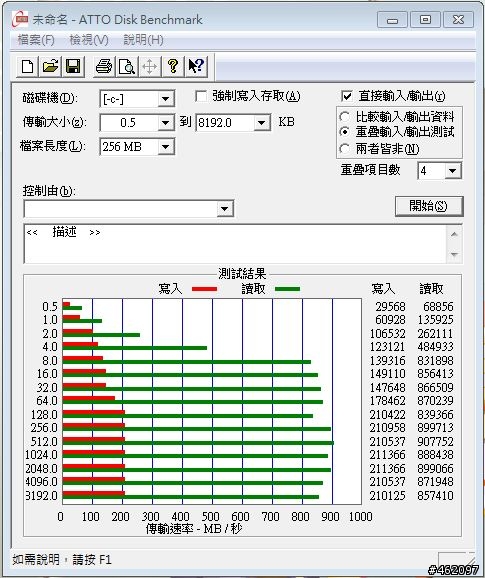Close the ATTO Disk Benchmark window

(458, 20)
